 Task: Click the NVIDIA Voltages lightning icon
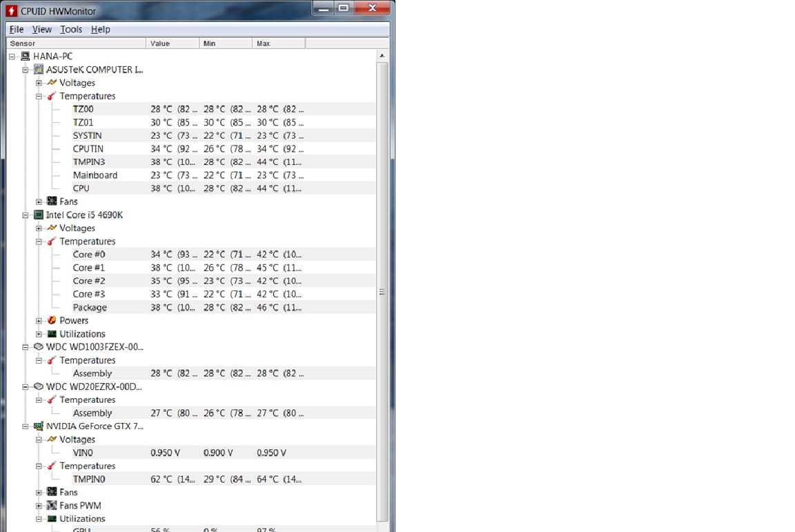[52, 439]
